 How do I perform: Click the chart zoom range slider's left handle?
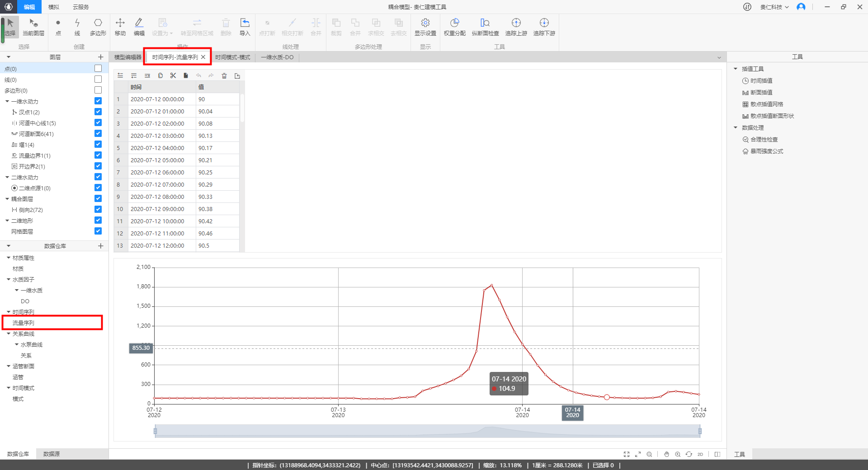click(155, 431)
